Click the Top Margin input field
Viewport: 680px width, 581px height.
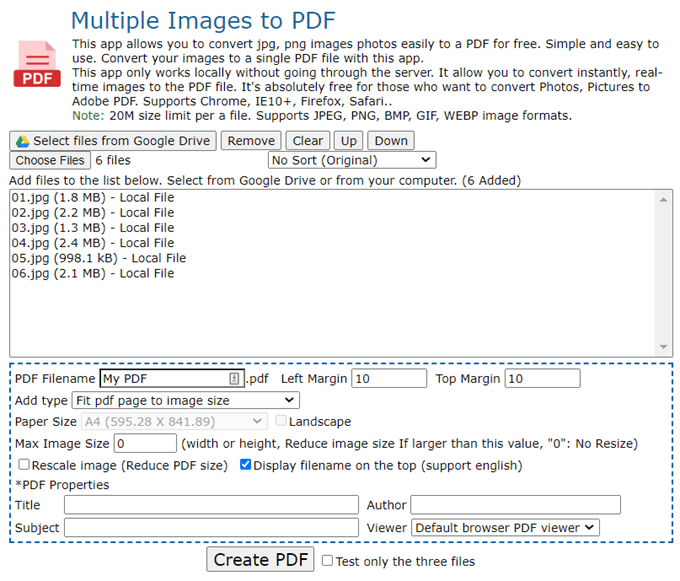[542, 379]
